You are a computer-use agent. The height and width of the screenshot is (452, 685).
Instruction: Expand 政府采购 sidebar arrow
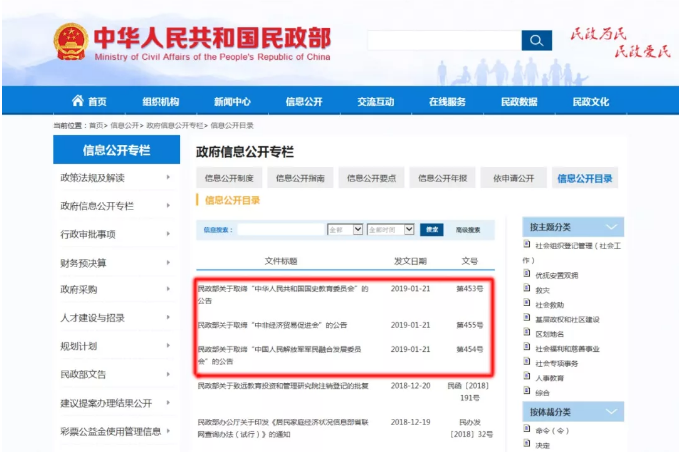click(x=168, y=289)
